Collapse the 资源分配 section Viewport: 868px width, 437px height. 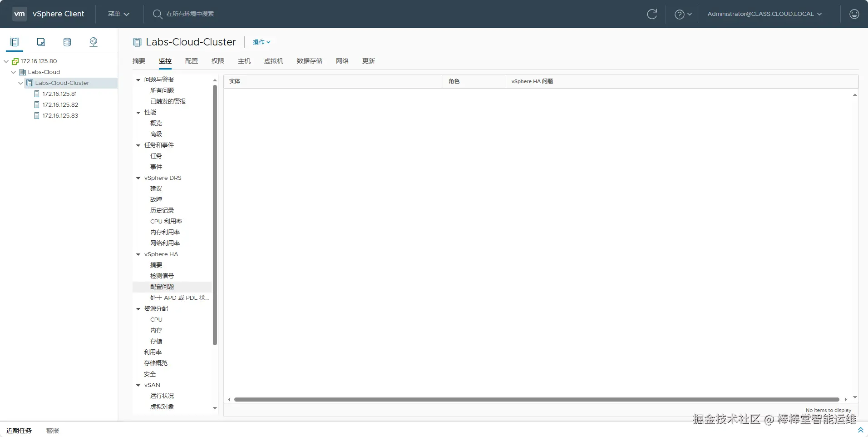pos(138,309)
